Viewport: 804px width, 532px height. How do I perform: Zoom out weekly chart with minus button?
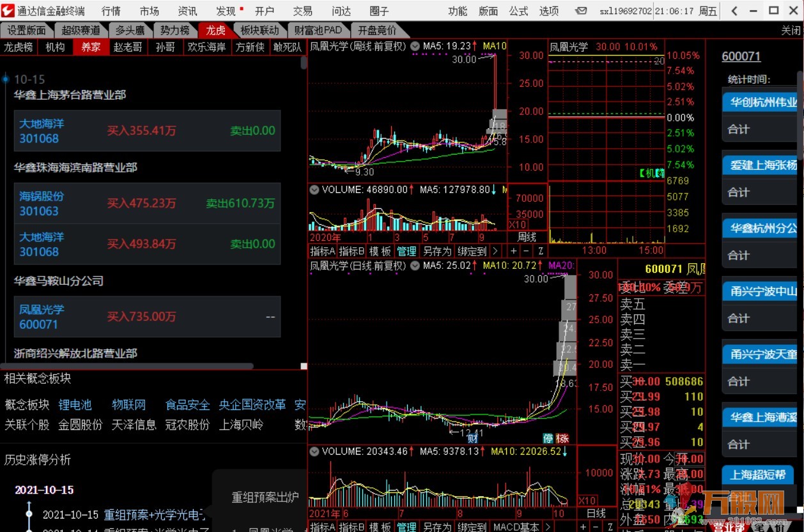tap(527, 251)
